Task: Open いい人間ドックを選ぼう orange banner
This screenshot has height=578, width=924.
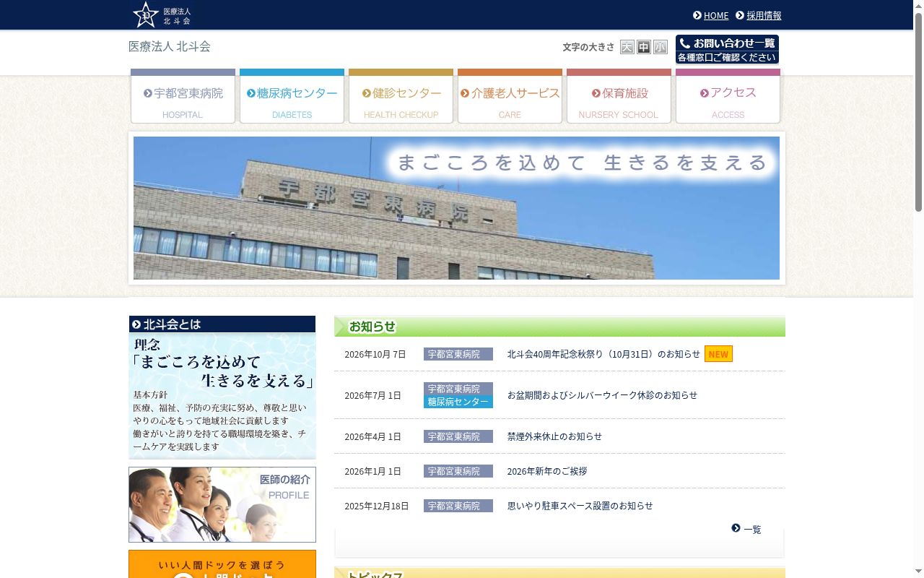Action: tap(222, 564)
